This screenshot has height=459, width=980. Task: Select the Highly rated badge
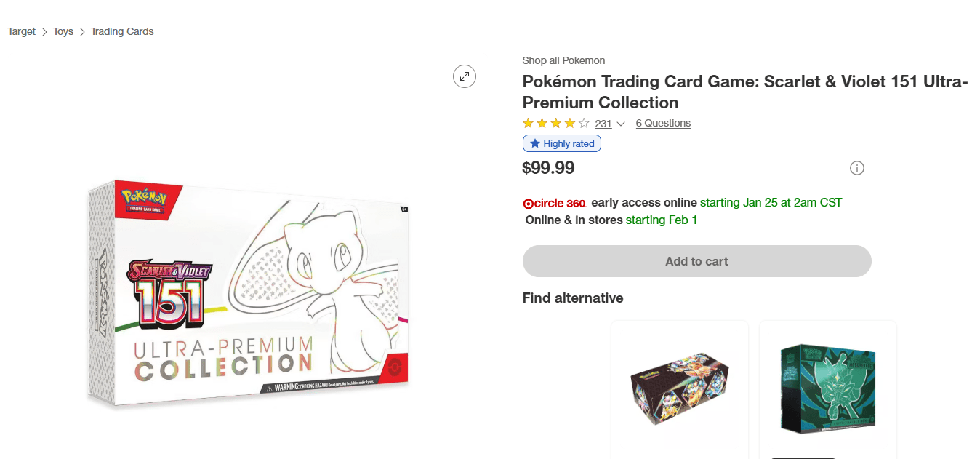coord(561,143)
